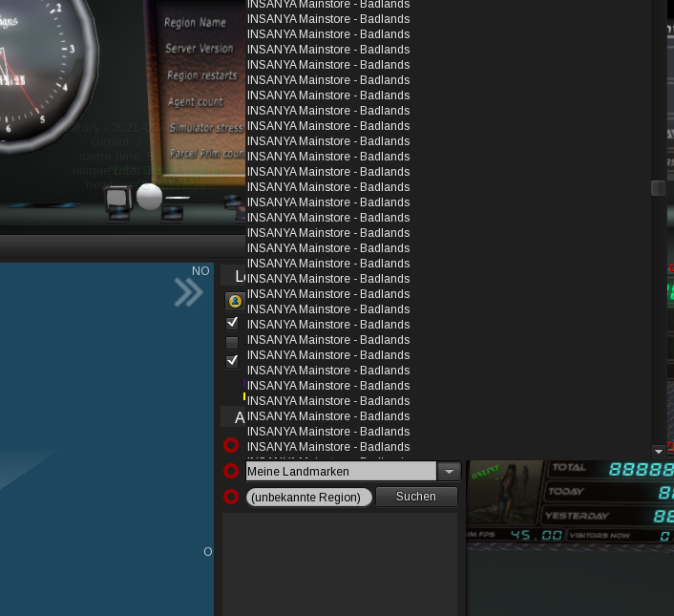Viewport: 674px width, 616px height.
Task: Click the double chevron arrow on the map
Action: pos(189,292)
